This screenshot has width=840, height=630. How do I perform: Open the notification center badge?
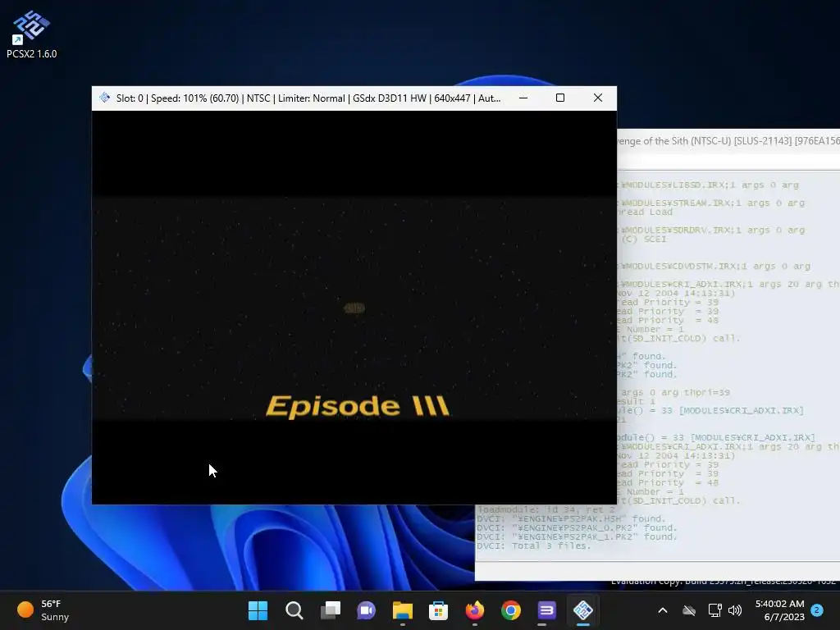pos(817,609)
